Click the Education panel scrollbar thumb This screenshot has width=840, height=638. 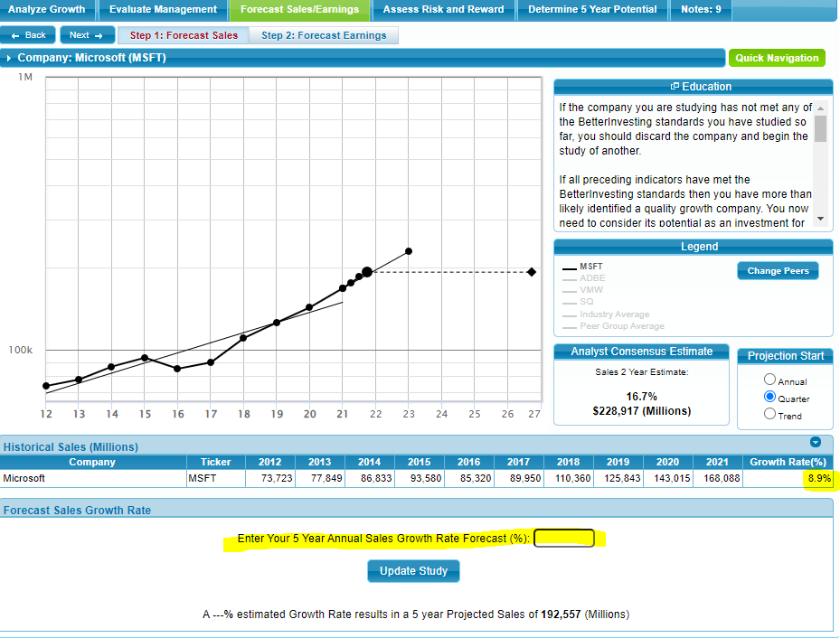tap(820, 128)
